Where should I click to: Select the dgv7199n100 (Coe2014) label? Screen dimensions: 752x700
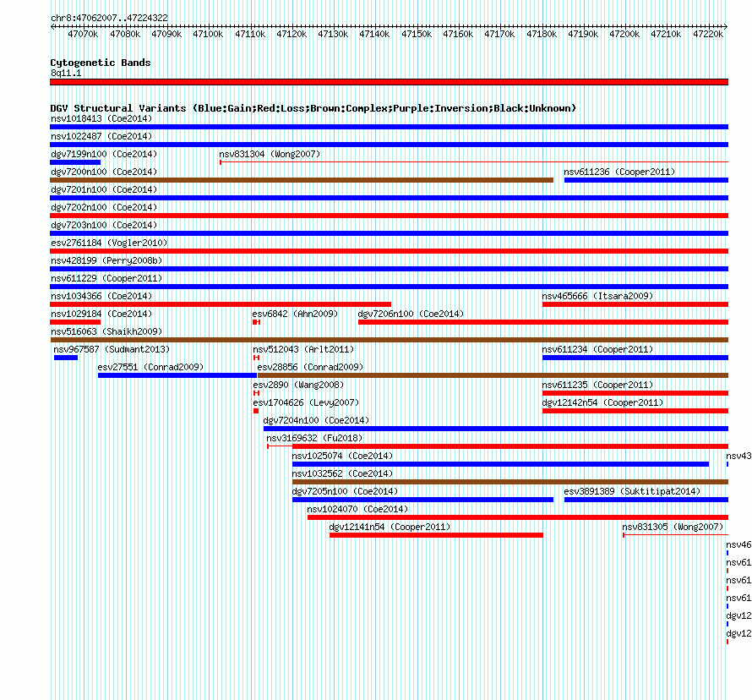pos(104,154)
